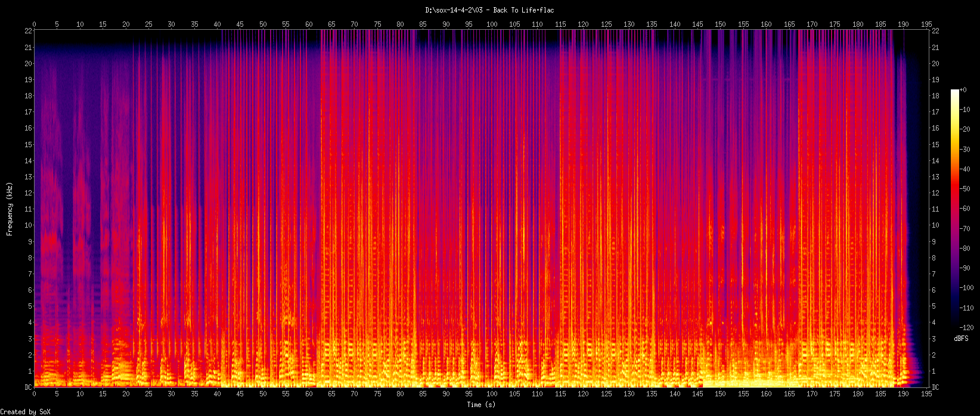Click the '19' tick on the right frequency axis
The height and width of the screenshot is (416, 980).
coord(935,80)
